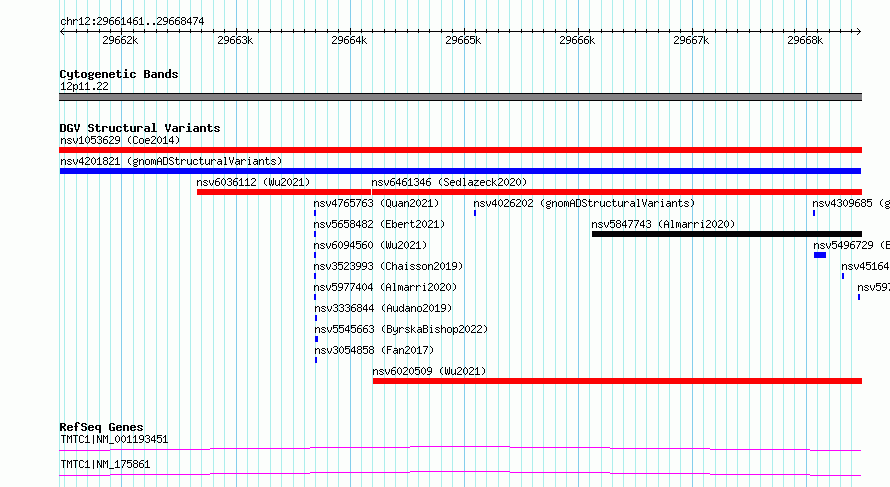Click the nsv4765763 (Quan2021) label
This screenshot has width=890, height=487.
click(x=376, y=203)
